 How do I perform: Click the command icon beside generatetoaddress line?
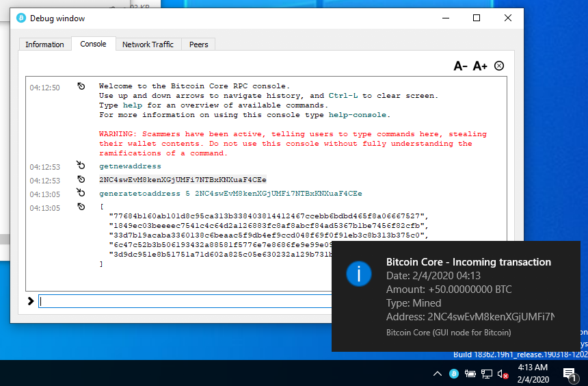(81, 192)
